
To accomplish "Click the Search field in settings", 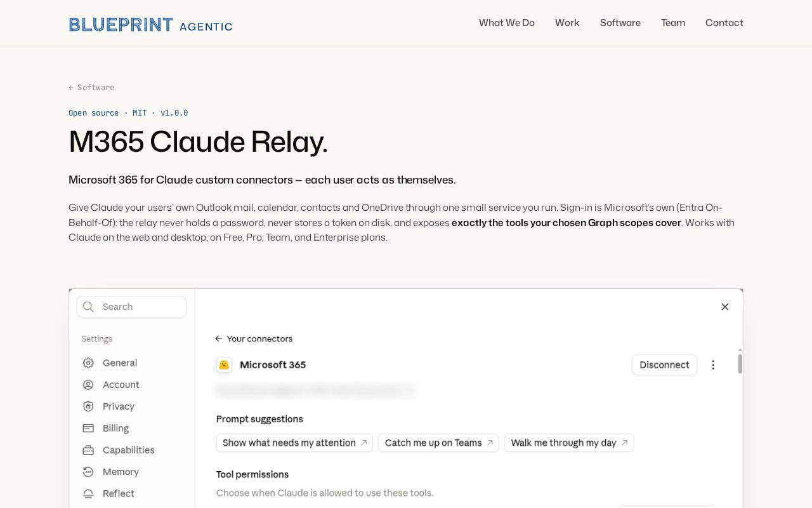I will pyautogui.click(x=131, y=307).
